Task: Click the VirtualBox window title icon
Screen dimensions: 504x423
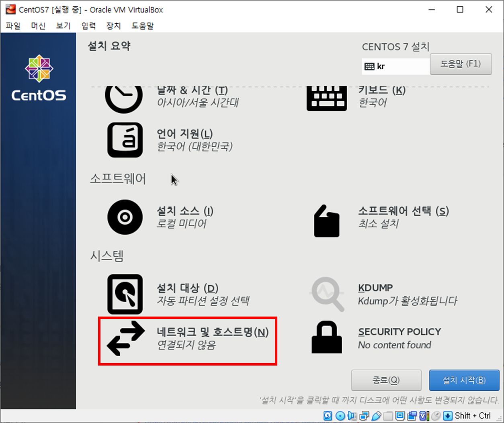Action: (10, 9)
